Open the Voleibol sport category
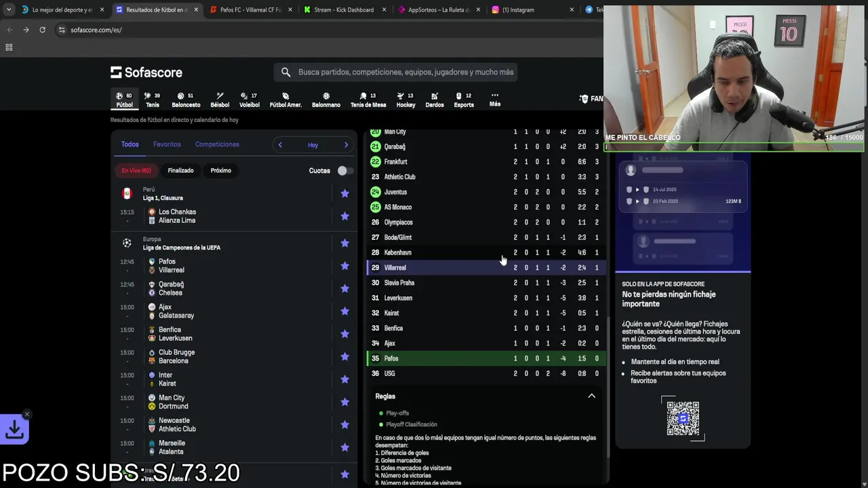The width and height of the screenshot is (868, 488). (250, 100)
